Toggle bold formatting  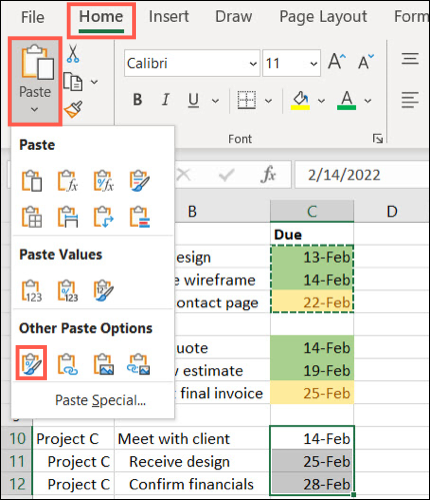137,100
